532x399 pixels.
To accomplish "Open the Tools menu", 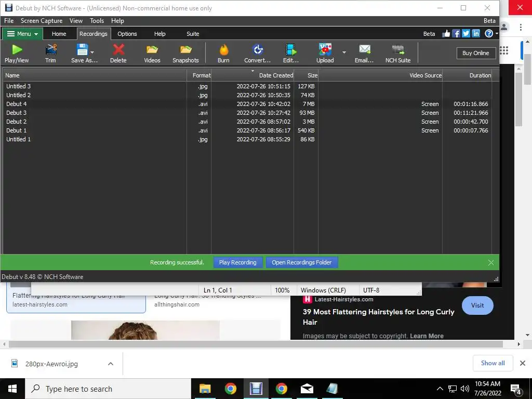I will pos(97,21).
